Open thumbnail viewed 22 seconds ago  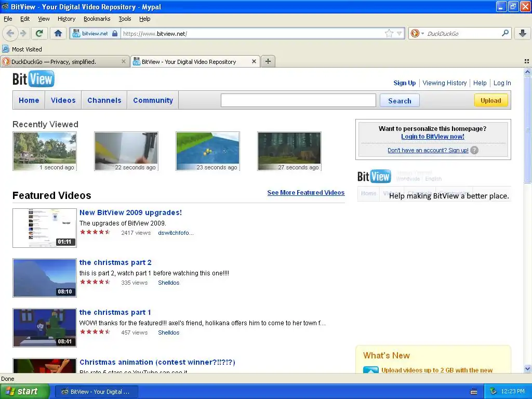tap(126, 151)
